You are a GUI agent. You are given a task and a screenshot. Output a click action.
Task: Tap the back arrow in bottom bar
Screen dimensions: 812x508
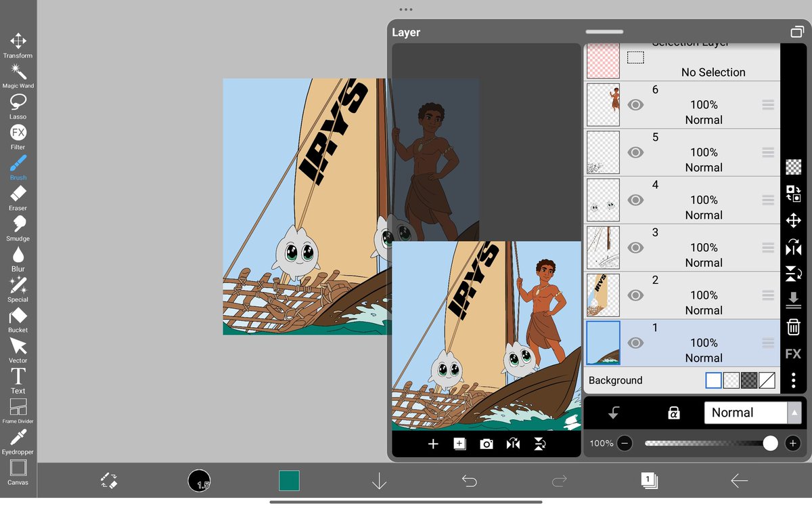[739, 481]
